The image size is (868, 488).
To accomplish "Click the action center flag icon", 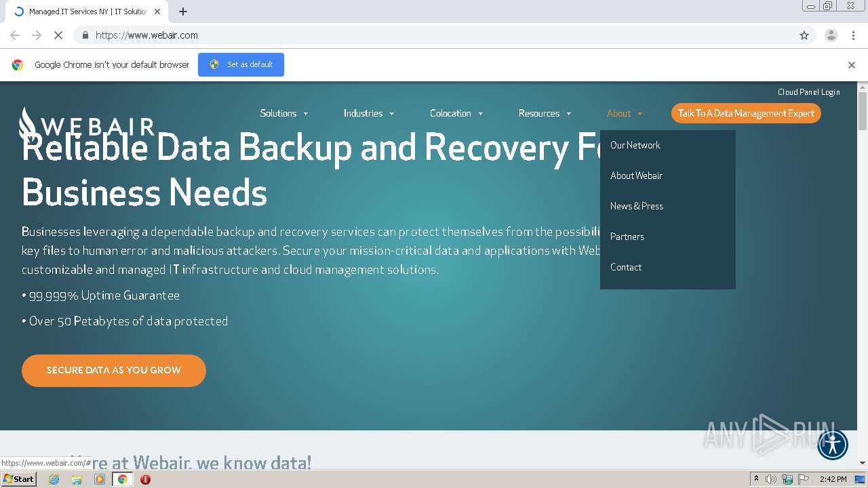I will [x=804, y=479].
